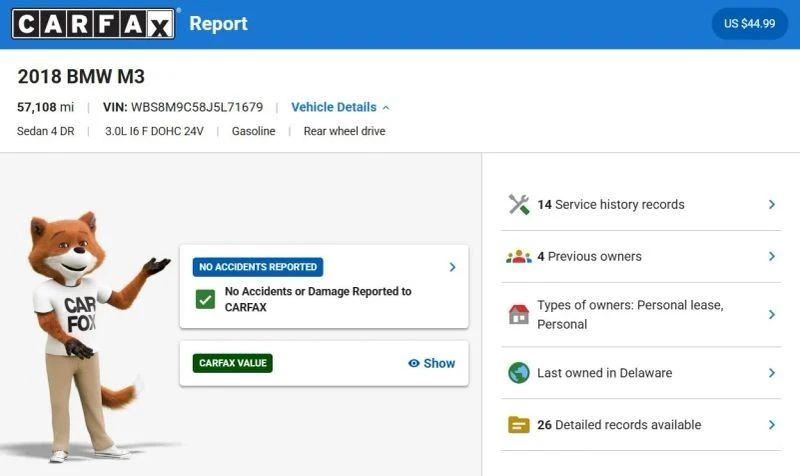Click the US $44.99 price button
This screenshot has height=476, width=800.
[x=749, y=23]
